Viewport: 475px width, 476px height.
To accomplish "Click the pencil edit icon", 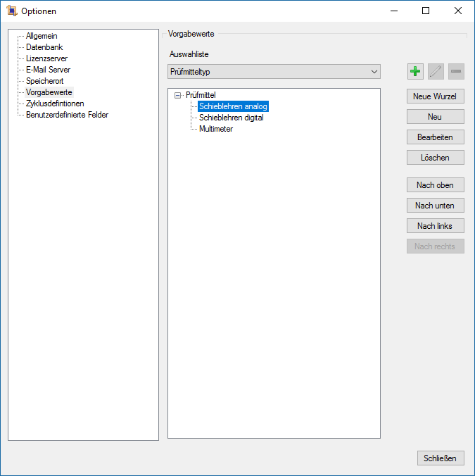I will pyautogui.click(x=436, y=71).
